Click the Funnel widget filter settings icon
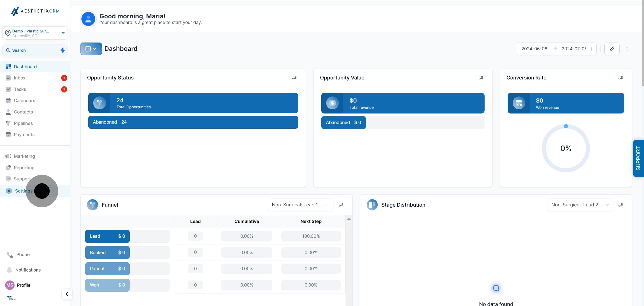Screen dimensions: 644x306 click(341, 205)
